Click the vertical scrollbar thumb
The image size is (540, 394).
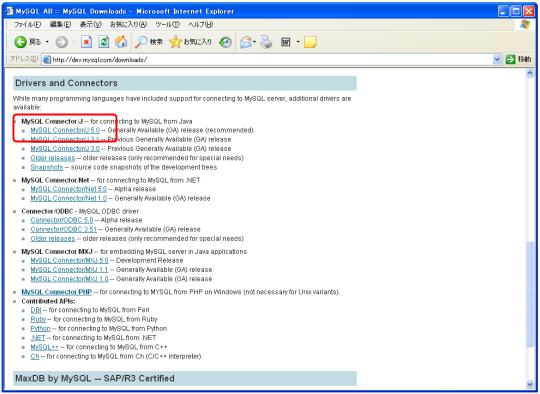(x=530, y=294)
